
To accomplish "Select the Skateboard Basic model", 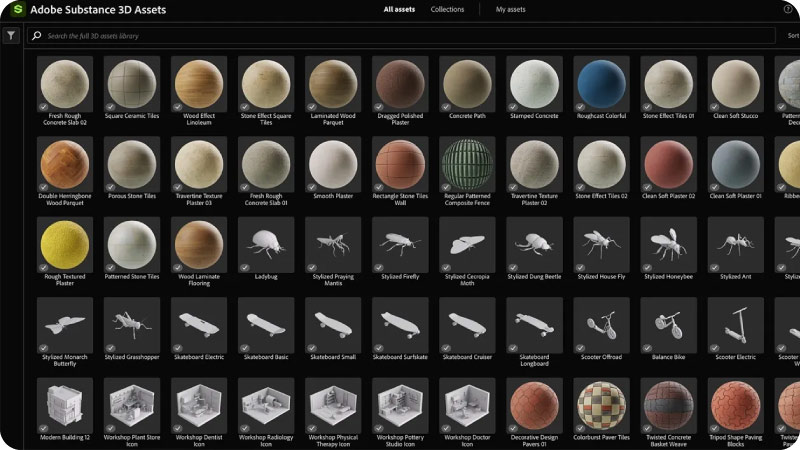I will click(x=266, y=325).
